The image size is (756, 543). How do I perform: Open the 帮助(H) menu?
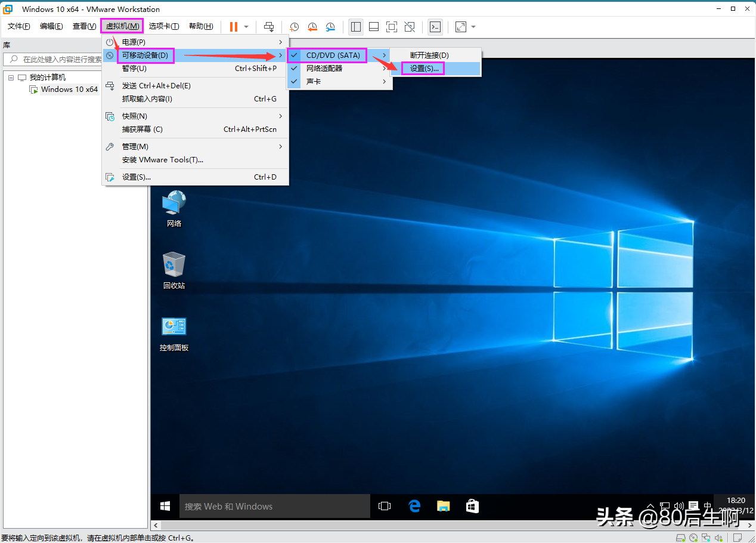pyautogui.click(x=201, y=26)
